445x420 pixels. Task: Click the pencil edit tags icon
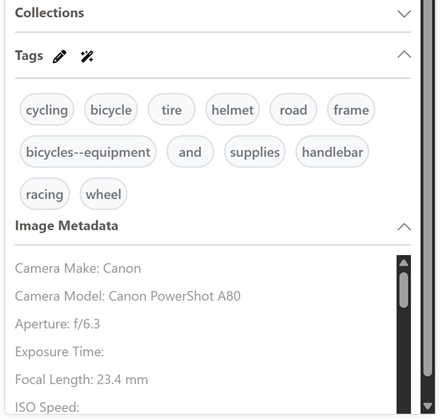coord(59,56)
